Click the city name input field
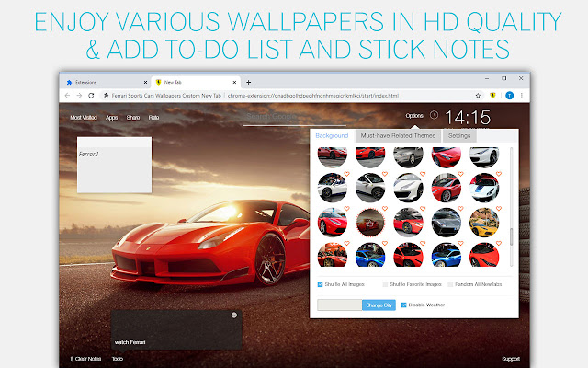 pos(339,305)
